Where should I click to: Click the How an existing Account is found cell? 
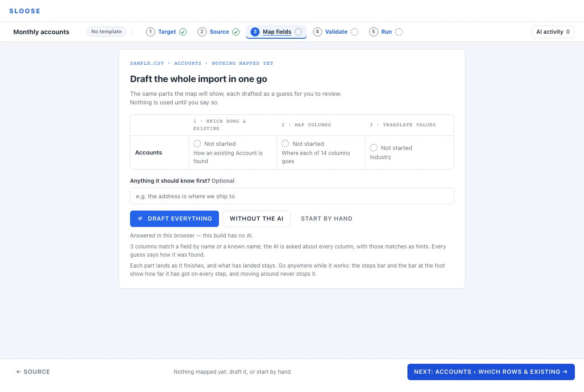pos(233,152)
